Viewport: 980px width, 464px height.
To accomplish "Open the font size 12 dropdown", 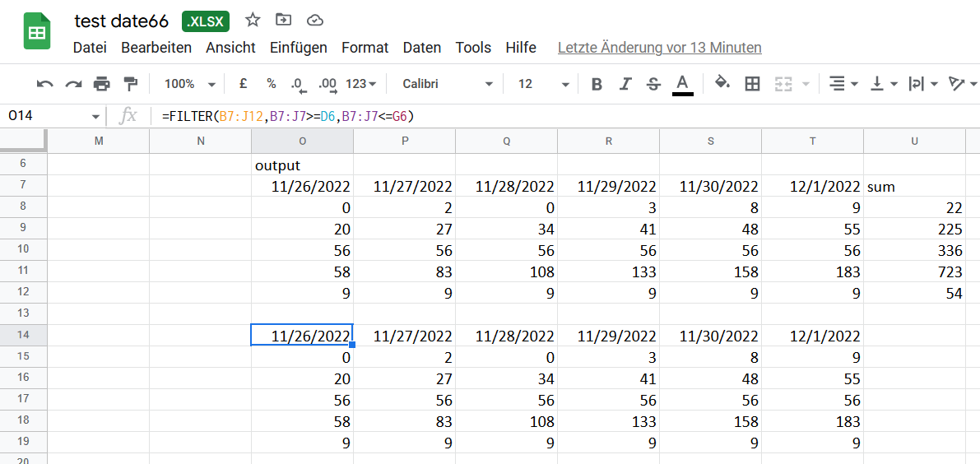I will coord(544,84).
